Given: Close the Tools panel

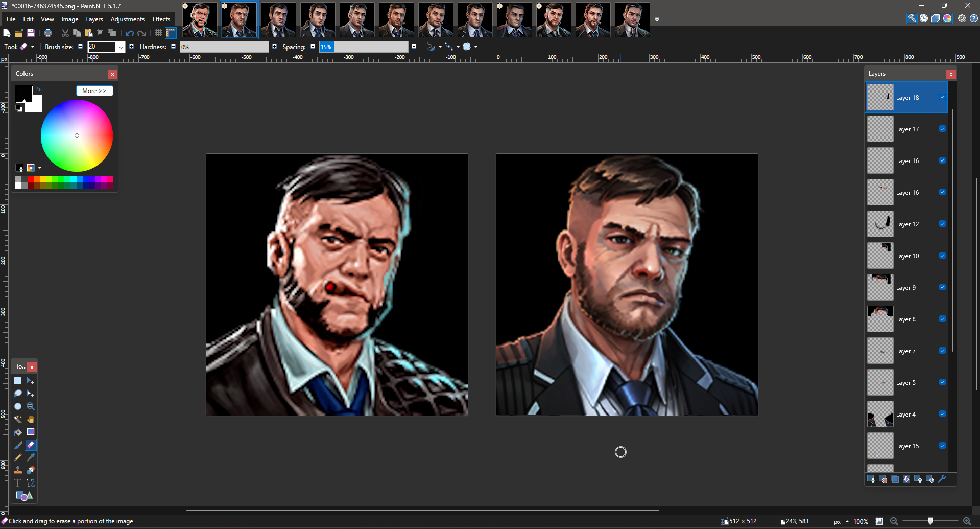Looking at the screenshot, I should coord(32,367).
